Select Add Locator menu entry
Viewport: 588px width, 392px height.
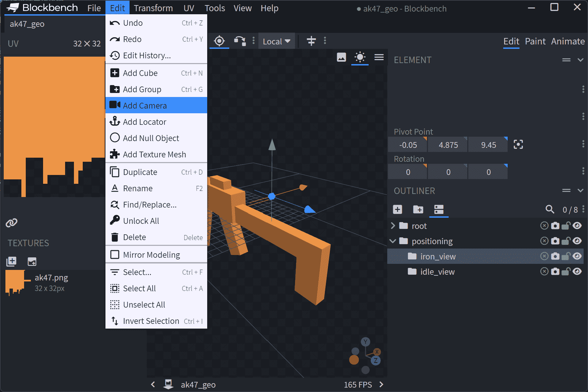point(156,122)
